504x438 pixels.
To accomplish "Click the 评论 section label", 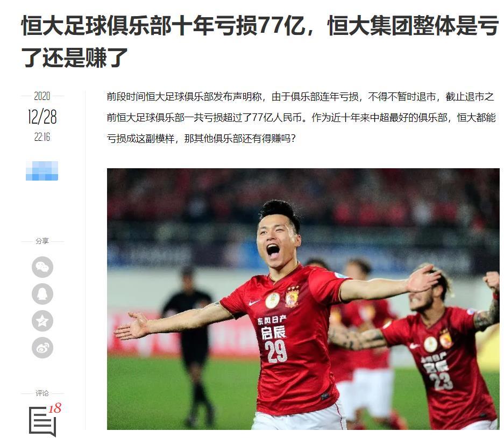I will 42,393.
